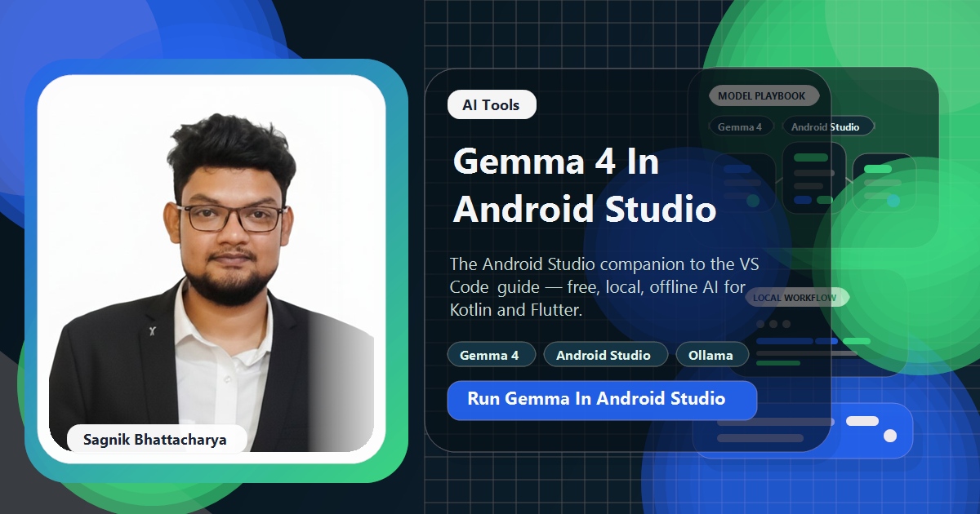Click the middle window dot on the Local Workflow card
Viewport: 980px width, 514px height.
point(773,323)
